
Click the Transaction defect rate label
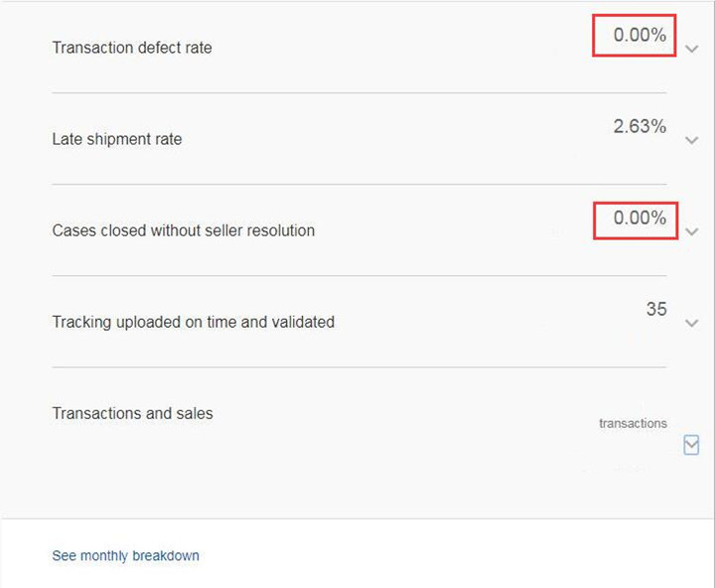[x=132, y=48]
